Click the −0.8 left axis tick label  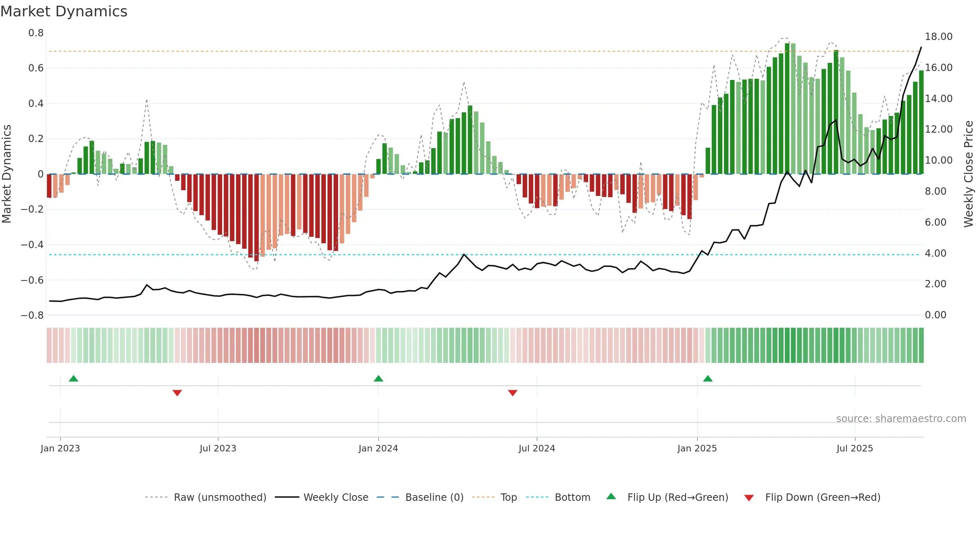point(32,315)
